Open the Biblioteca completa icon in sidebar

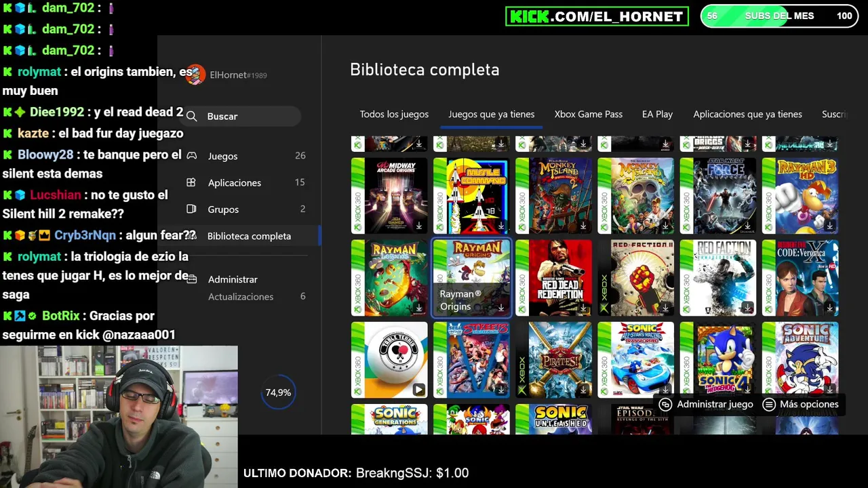click(x=193, y=236)
